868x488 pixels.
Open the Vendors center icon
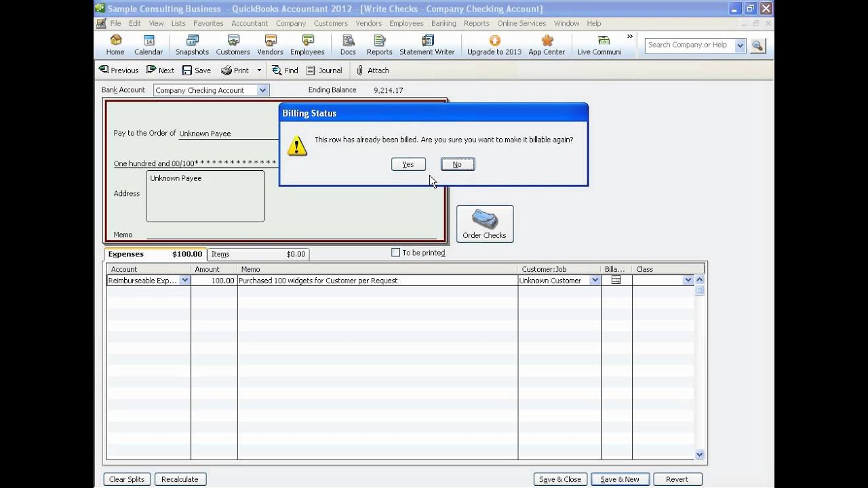point(271,45)
